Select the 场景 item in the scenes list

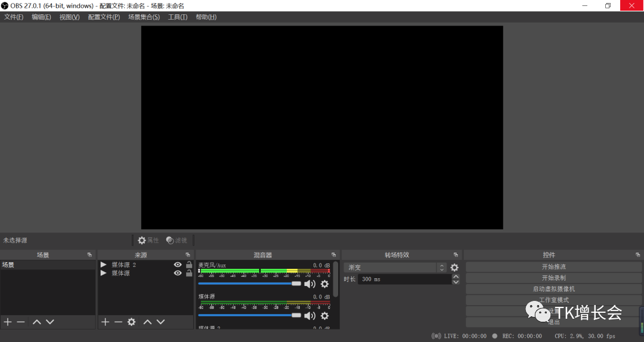coord(48,265)
